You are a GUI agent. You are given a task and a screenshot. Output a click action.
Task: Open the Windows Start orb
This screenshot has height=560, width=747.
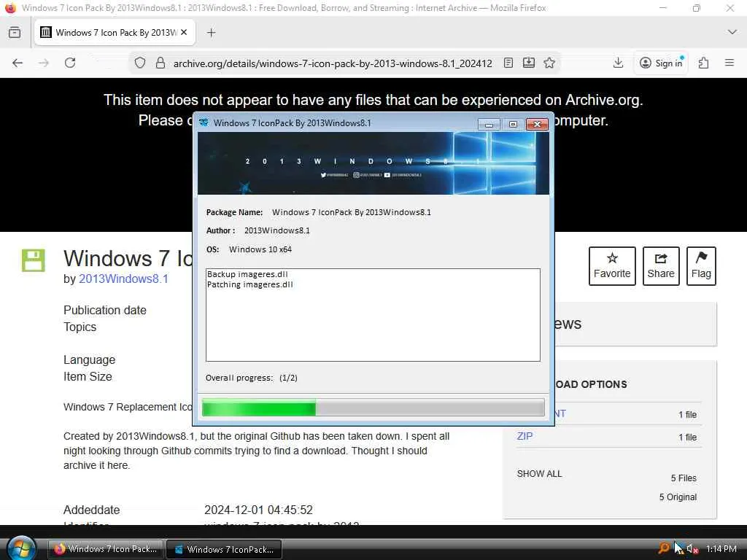point(22,548)
